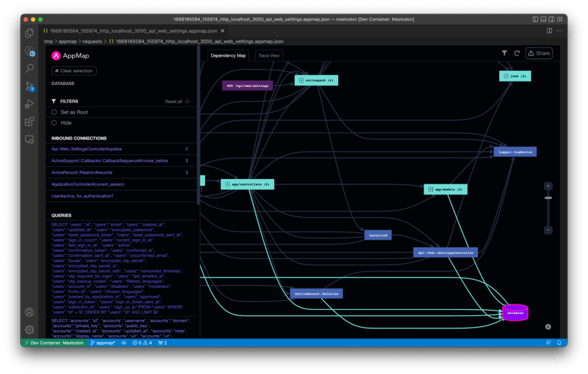The height and width of the screenshot is (374, 588).
Task: Open the Accounts menu icon
Action: click(x=29, y=312)
